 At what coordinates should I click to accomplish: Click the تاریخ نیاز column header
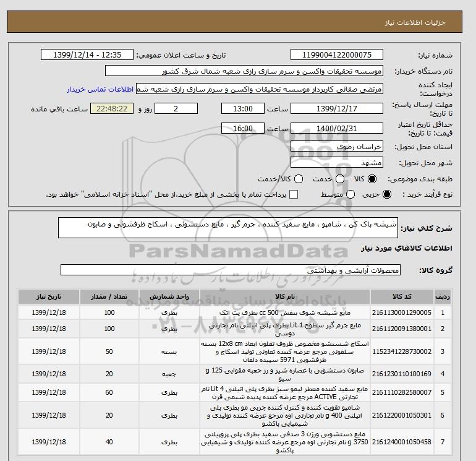pos(49,297)
